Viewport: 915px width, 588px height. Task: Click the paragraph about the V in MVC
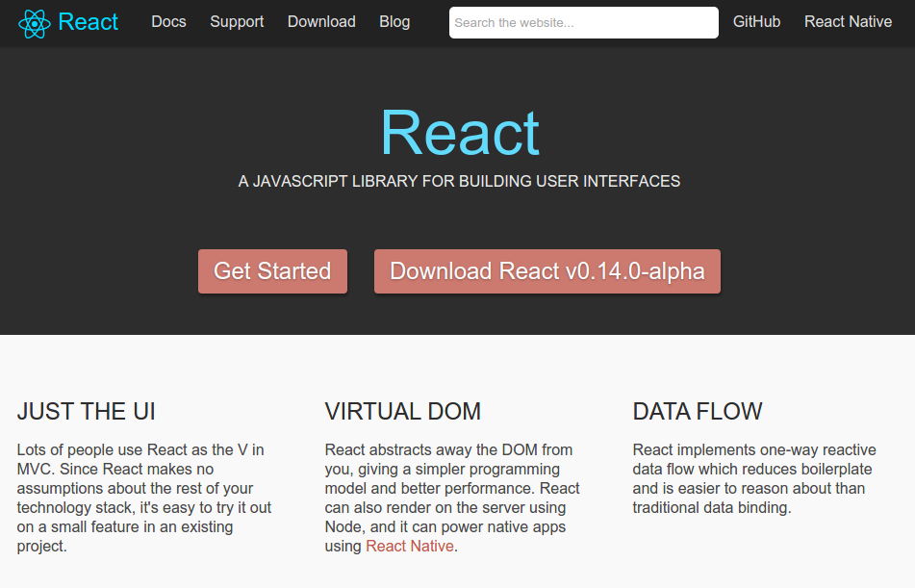pyautogui.click(x=144, y=499)
